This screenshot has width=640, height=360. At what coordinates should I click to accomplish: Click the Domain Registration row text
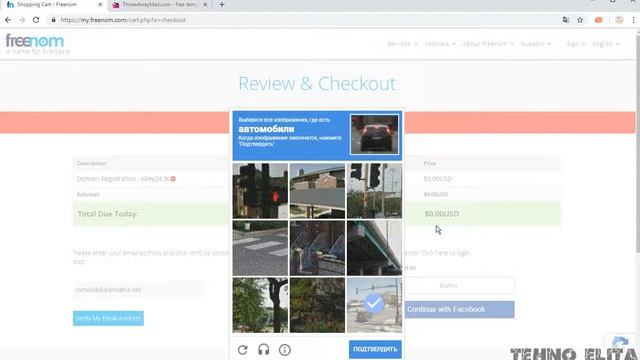point(123,179)
